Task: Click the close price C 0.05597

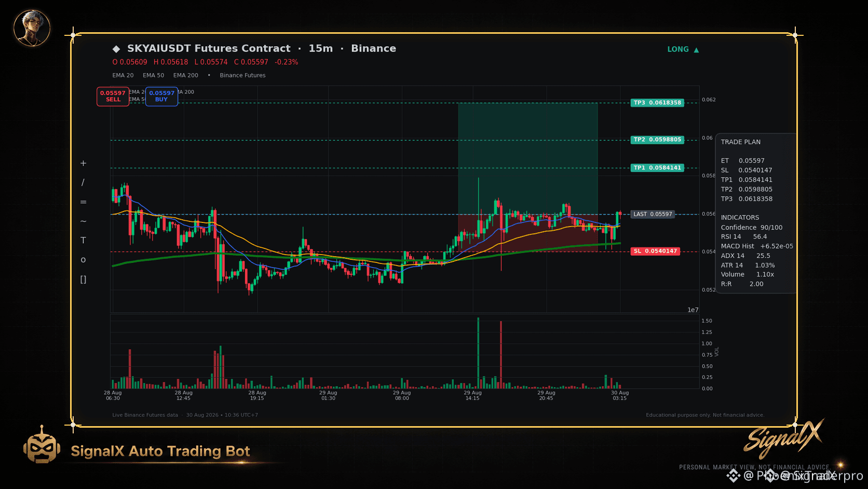Action: coord(251,62)
